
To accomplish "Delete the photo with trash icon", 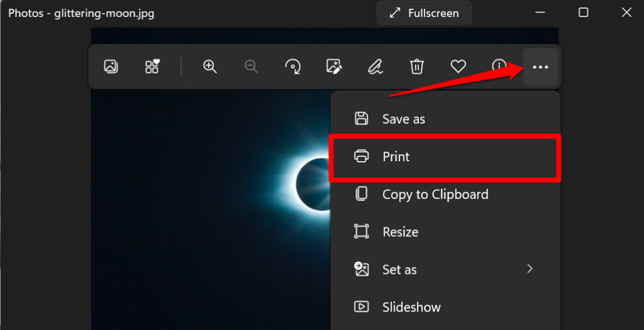I will point(416,66).
